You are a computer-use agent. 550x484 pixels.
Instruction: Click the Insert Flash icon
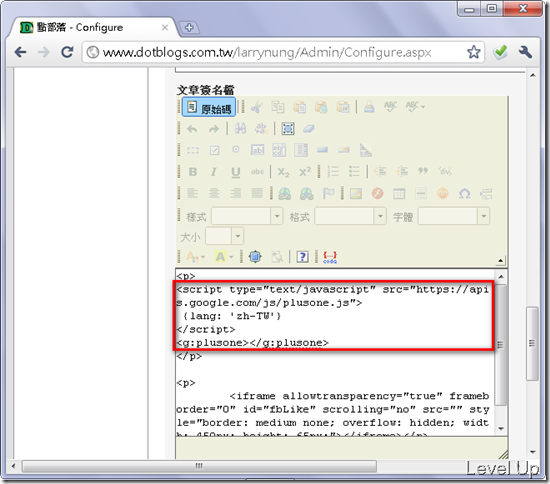coord(377,194)
